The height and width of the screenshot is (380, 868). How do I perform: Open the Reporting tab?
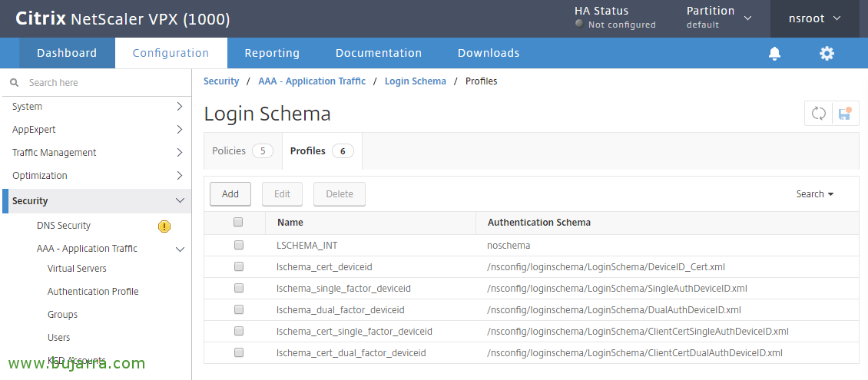pos(272,53)
